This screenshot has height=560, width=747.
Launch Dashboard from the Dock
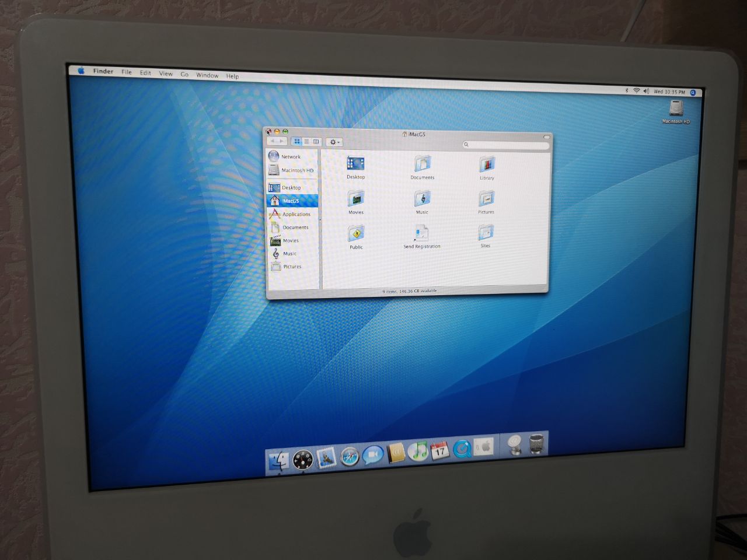click(x=303, y=460)
